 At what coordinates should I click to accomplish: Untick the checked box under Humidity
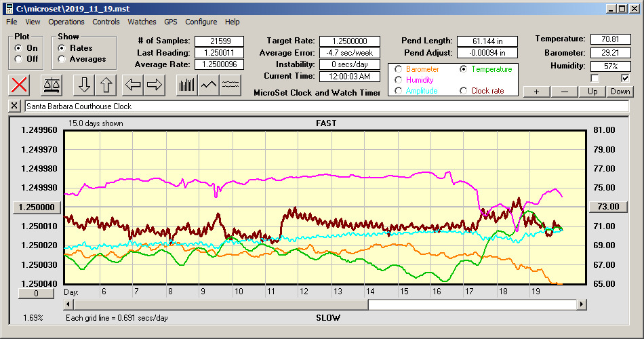[x=625, y=78]
